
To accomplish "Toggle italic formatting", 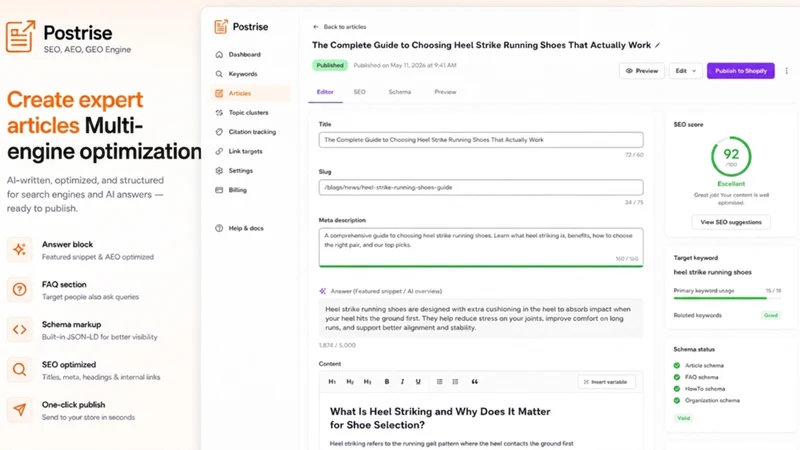I will (x=403, y=382).
